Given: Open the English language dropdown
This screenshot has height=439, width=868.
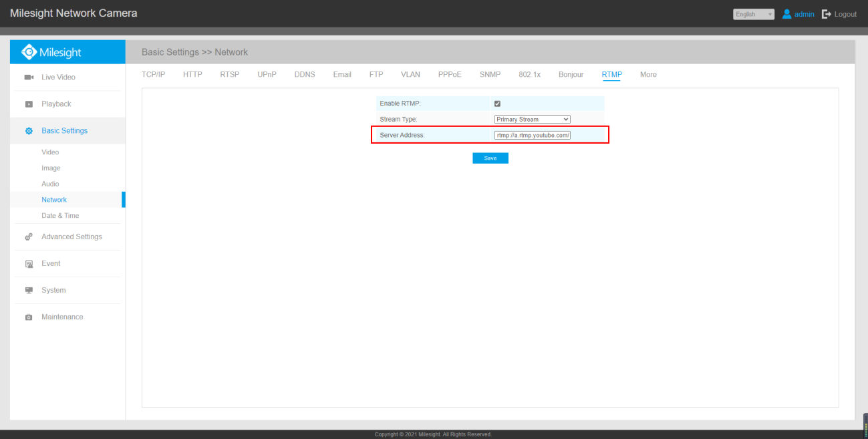Looking at the screenshot, I should click(754, 14).
